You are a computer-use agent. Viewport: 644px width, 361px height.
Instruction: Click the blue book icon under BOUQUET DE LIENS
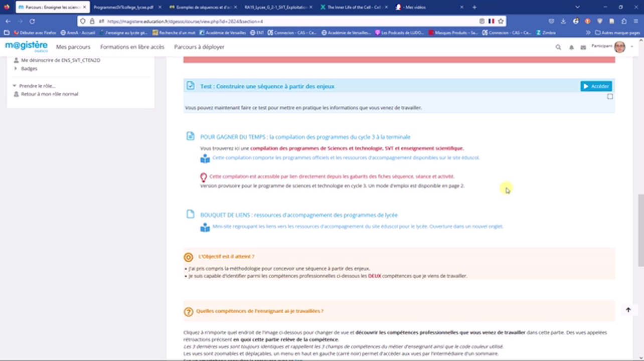[205, 227]
